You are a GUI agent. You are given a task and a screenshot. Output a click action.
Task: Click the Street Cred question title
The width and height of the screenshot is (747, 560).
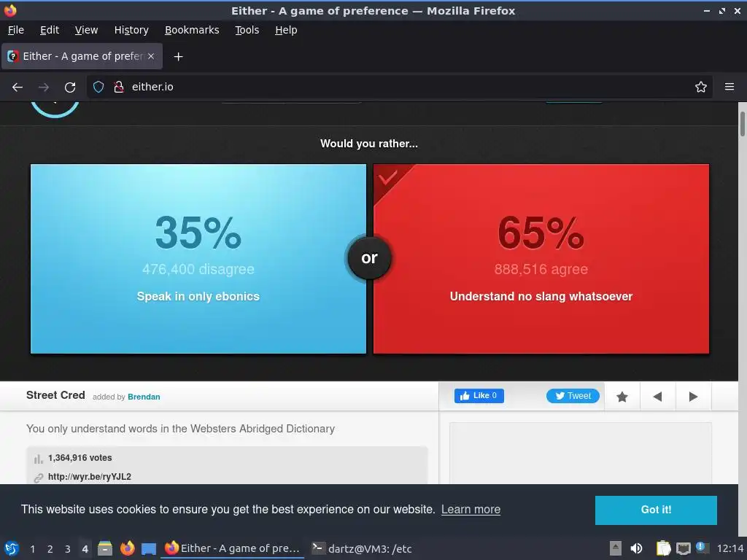coord(55,395)
